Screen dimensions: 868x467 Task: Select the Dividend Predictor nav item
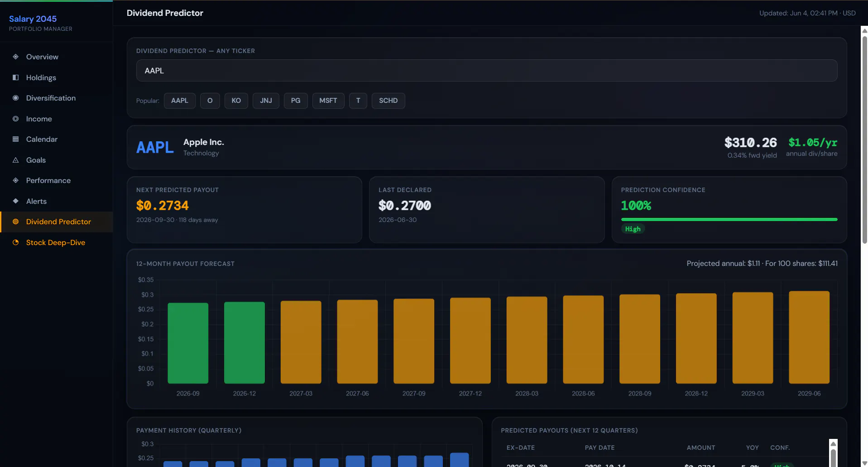(x=56, y=221)
